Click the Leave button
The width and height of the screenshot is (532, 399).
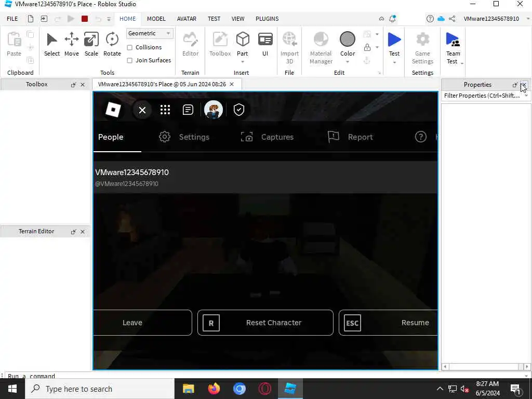142,323
